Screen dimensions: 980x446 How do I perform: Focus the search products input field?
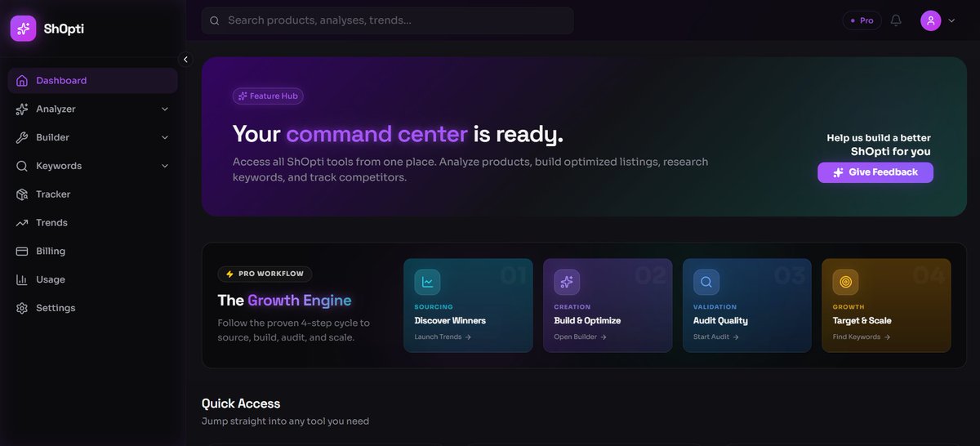point(388,20)
